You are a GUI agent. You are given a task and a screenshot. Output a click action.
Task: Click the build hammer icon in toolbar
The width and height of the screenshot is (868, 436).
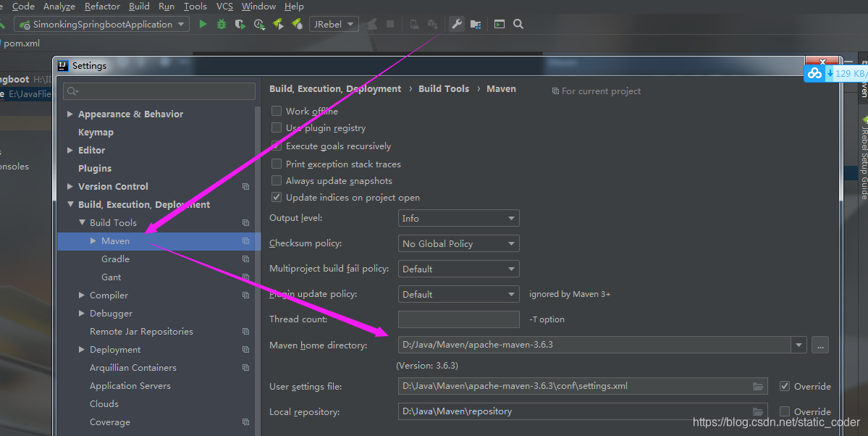point(2,24)
